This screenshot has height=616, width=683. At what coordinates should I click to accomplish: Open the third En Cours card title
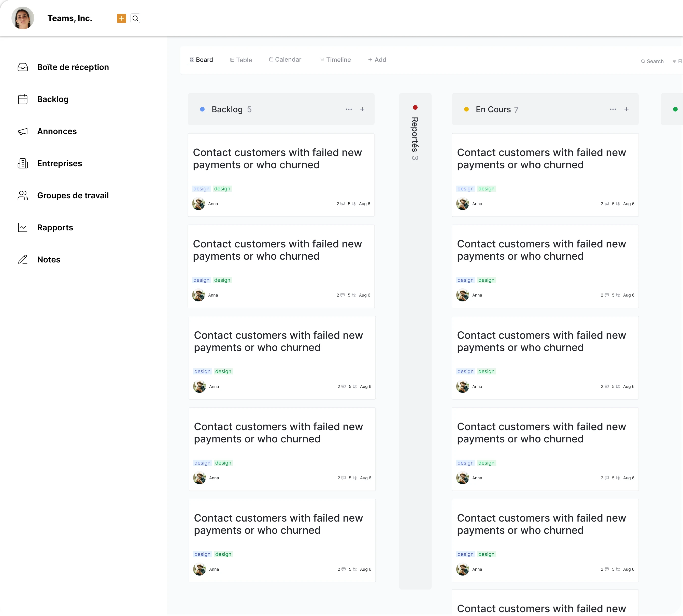click(541, 342)
